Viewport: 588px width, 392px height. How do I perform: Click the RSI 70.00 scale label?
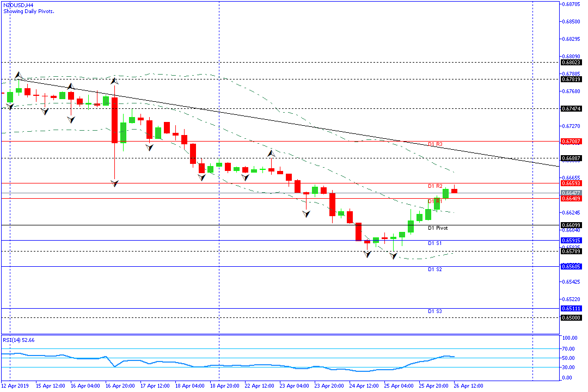[x=569, y=348]
